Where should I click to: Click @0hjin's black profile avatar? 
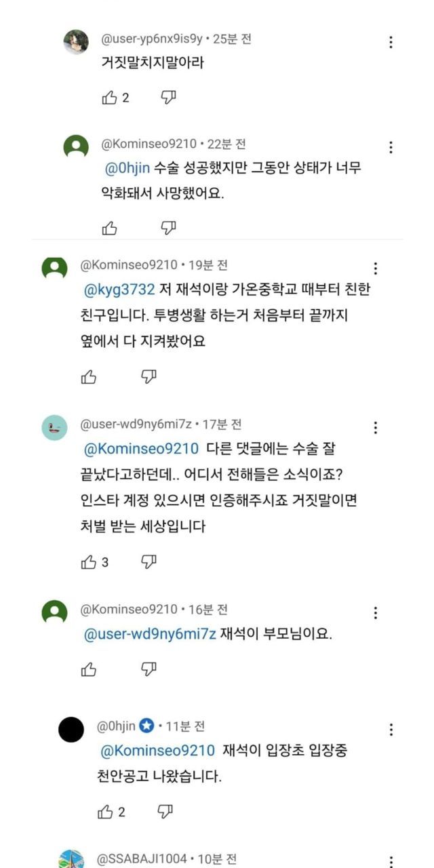coord(72,730)
